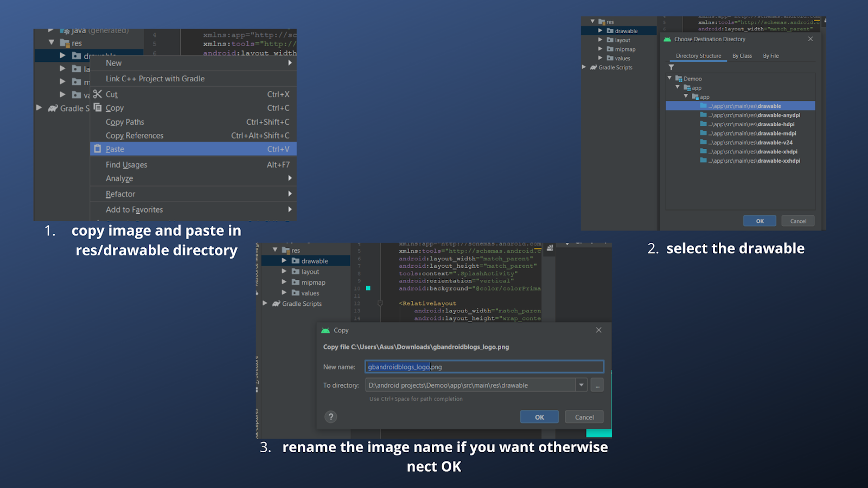This screenshot has height=488, width=868.
Task: Expand the layout folder in bottom project tree
Action: pyautogui.click(x=284, y=271)
